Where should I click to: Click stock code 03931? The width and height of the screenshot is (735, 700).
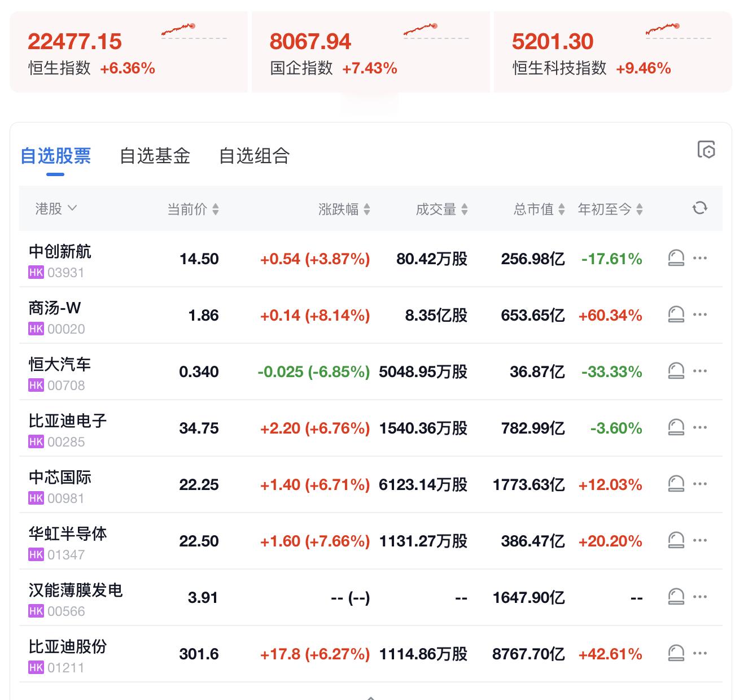point(66,273)
